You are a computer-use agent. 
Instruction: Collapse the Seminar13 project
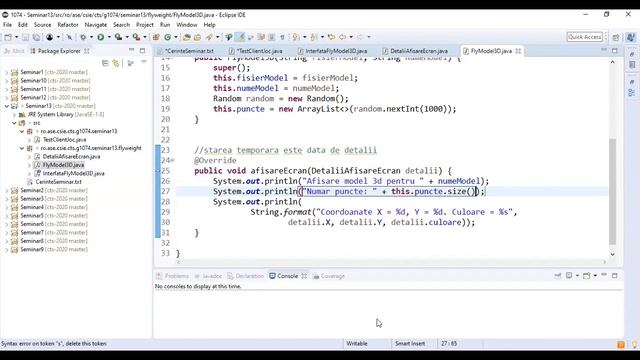(7, 106)
